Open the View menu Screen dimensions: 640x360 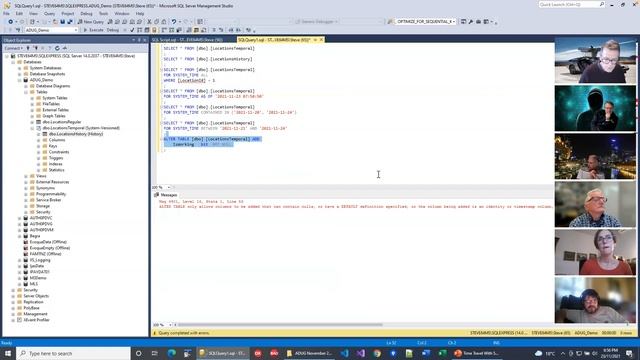tap(33, 13)
